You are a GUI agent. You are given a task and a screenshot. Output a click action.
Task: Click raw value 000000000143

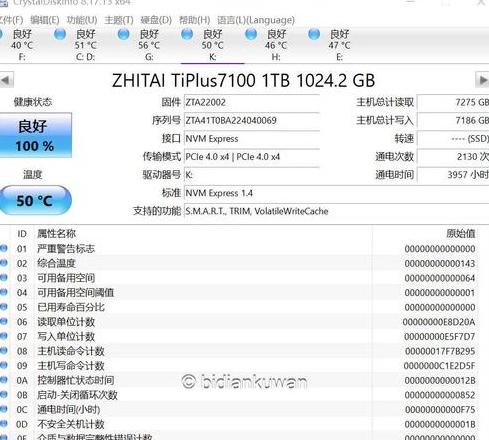(440, 263)
